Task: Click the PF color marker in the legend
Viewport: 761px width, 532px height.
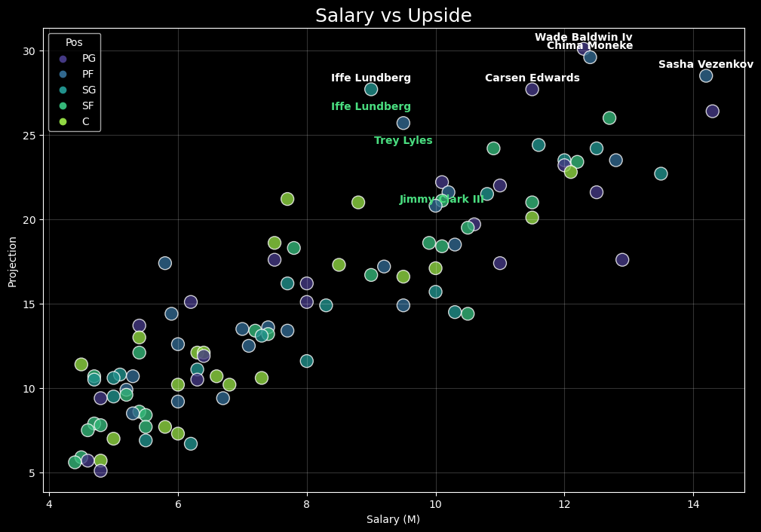Action: pos(63,75)
